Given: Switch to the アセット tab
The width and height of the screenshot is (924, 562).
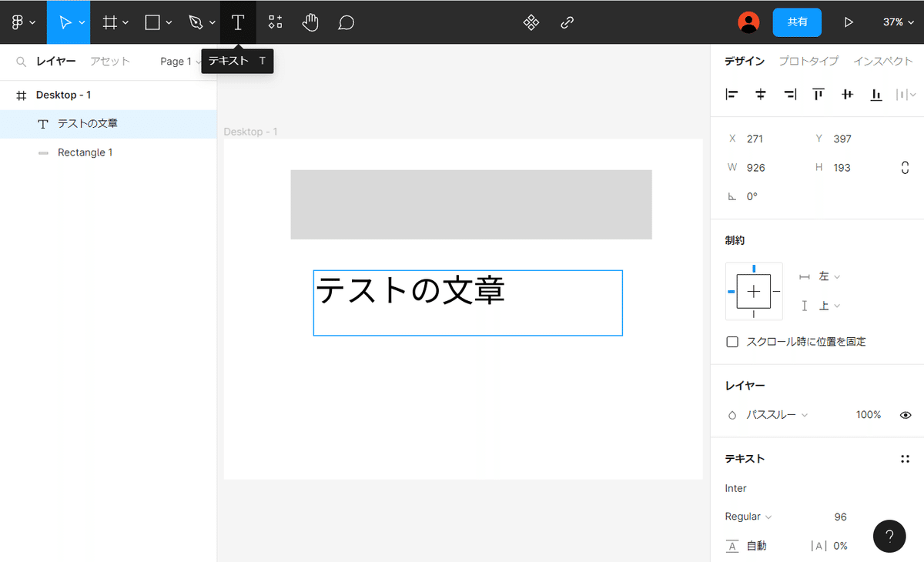Looking at the screenshot, I should [110, 62].
